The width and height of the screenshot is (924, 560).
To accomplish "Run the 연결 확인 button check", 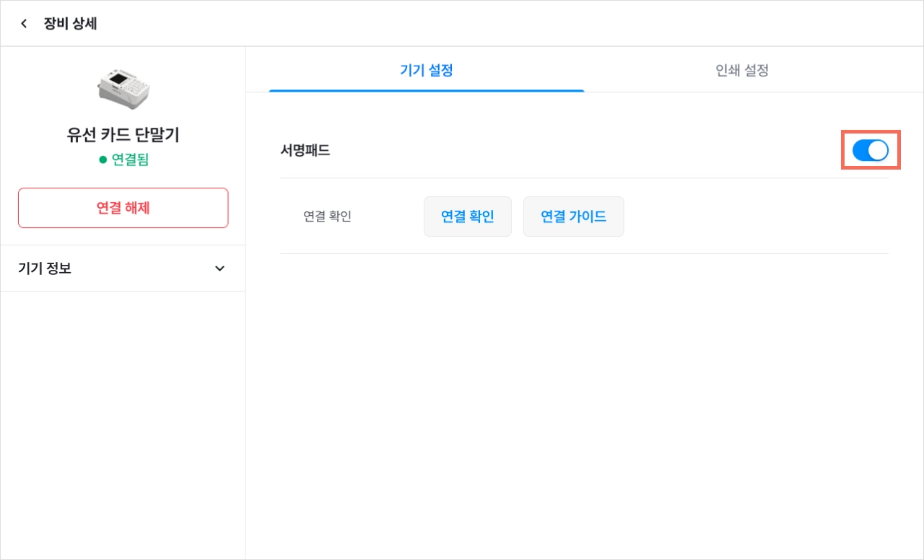I will coord(468,216).
